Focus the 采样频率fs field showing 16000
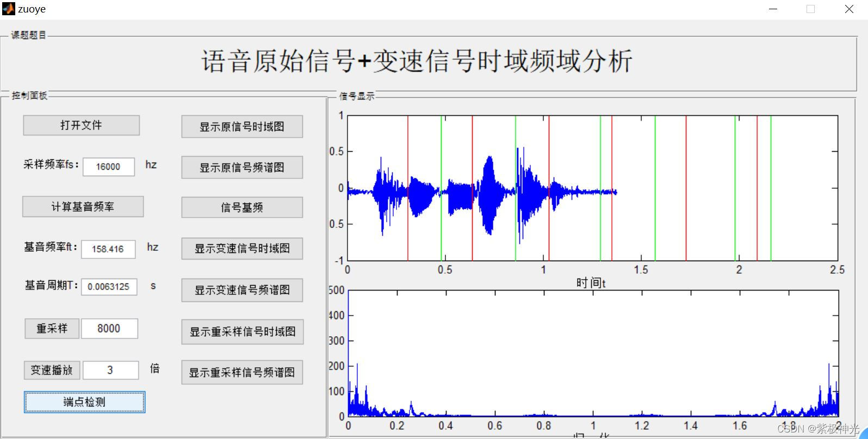 108,166
